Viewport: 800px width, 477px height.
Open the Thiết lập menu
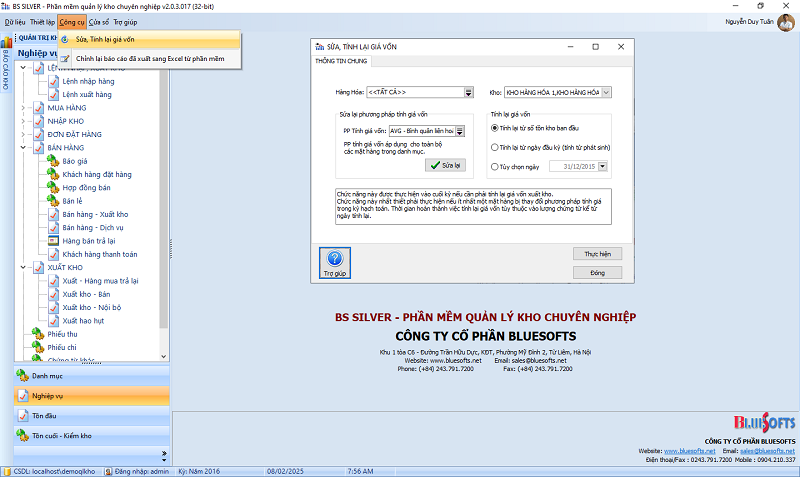tap(43, 21)
